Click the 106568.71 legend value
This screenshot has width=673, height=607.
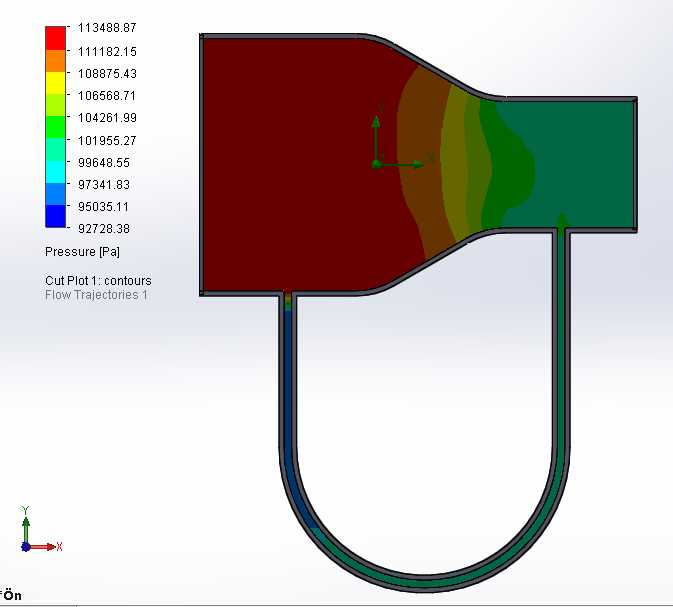point(107,96)
